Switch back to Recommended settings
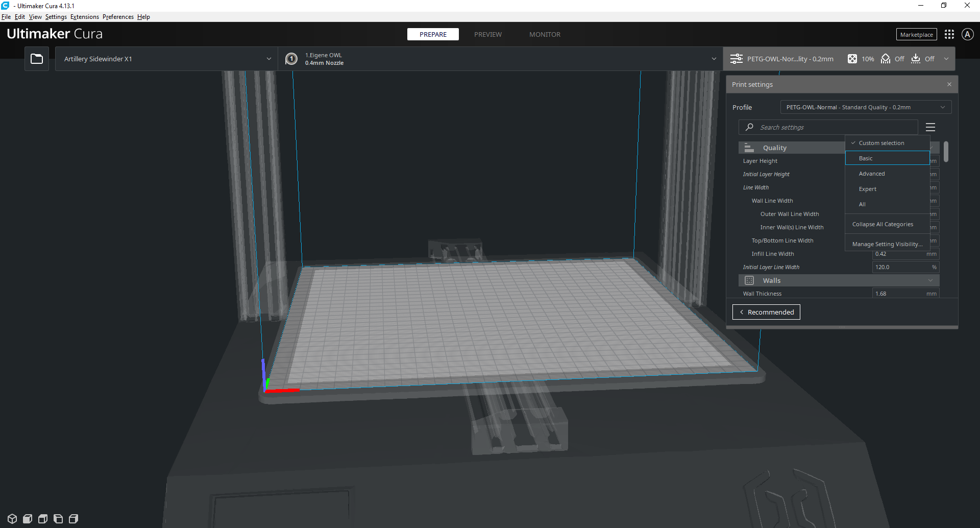 click(x=766, y=312)
